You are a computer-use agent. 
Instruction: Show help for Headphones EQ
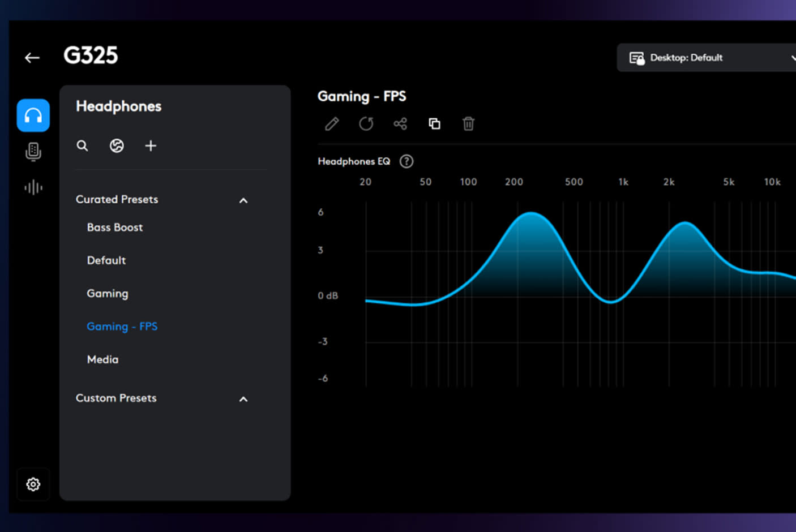pyautogui.click(x=406, y=161)
